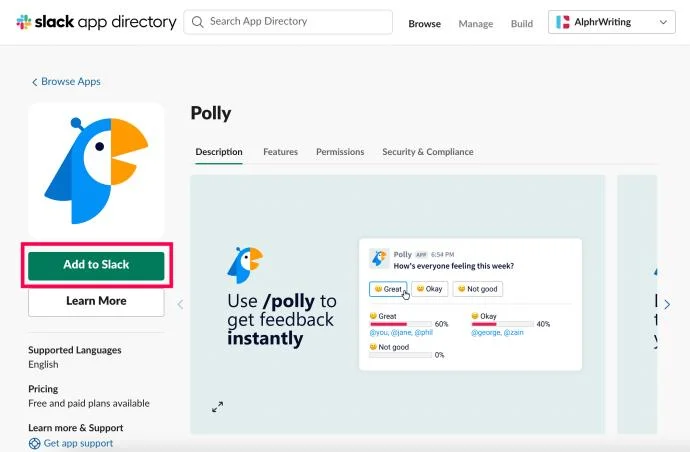Screen dimensions: 690x452
Task: Click the Polly app title heading
Action: (x=211, y=113)
